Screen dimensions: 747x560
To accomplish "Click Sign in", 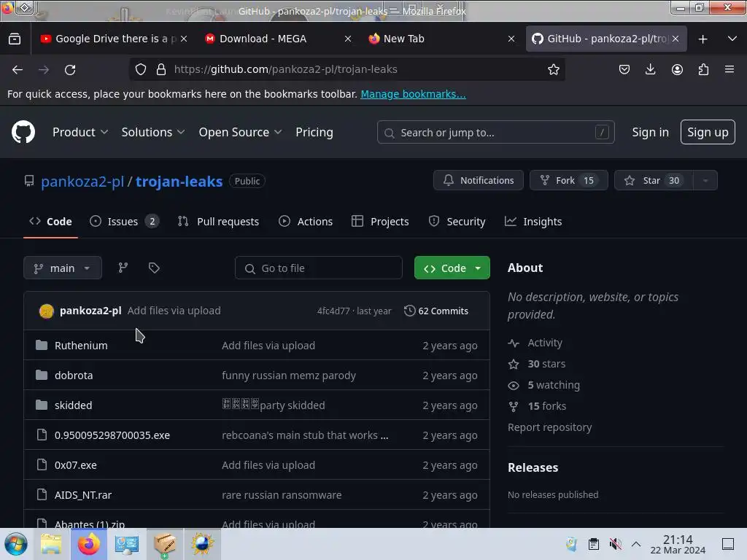I will point(650,132).
